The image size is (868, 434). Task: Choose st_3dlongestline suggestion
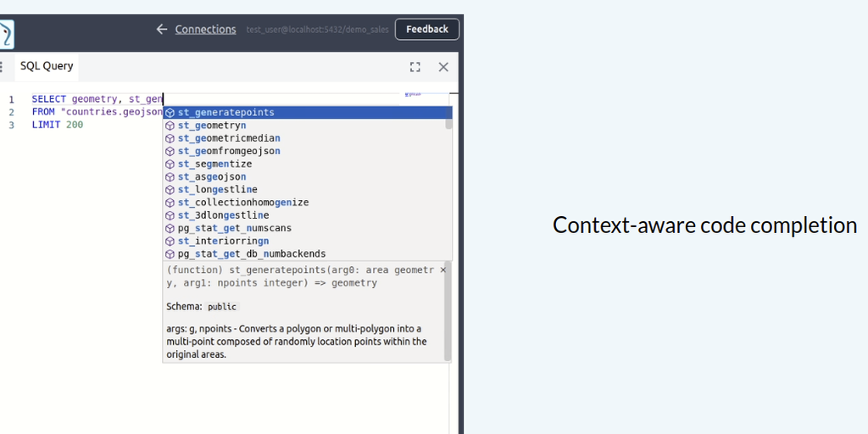[x=307, y=214]
